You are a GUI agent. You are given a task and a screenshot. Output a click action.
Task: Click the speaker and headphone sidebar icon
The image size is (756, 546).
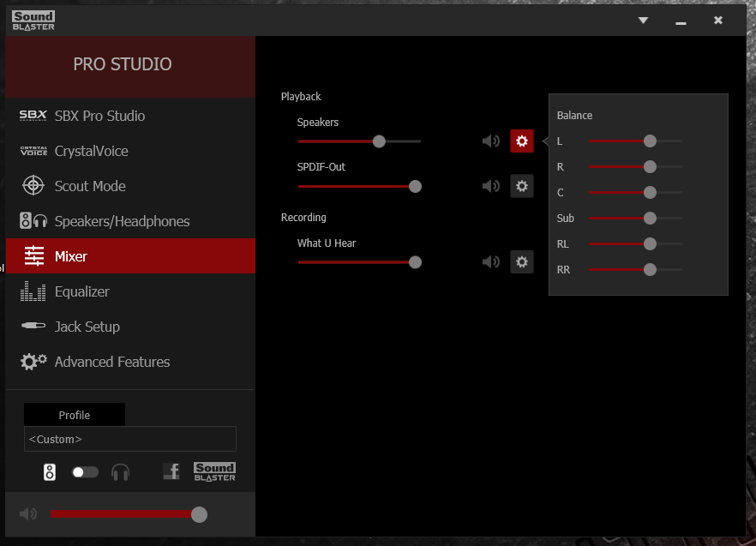pos(33,221)
